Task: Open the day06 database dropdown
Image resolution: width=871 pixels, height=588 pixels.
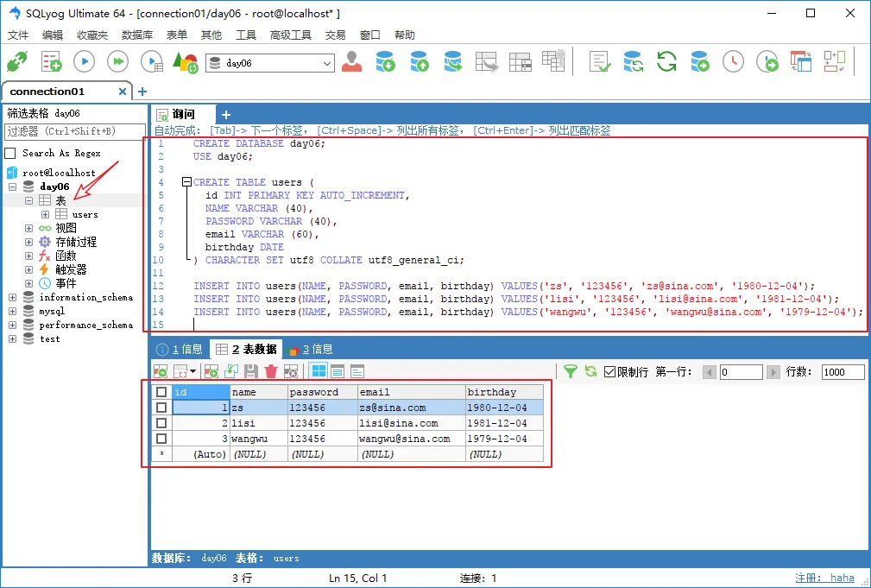Action: [x=326, y=63]
